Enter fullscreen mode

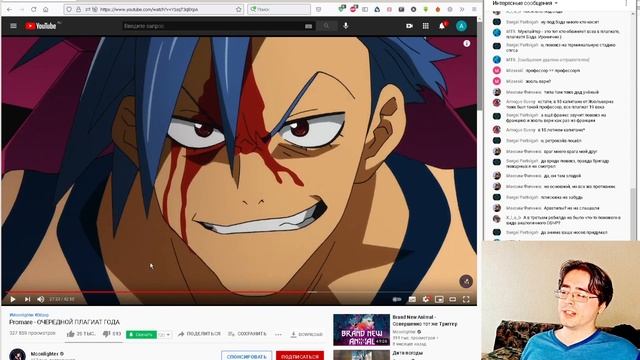click(466, 299)
